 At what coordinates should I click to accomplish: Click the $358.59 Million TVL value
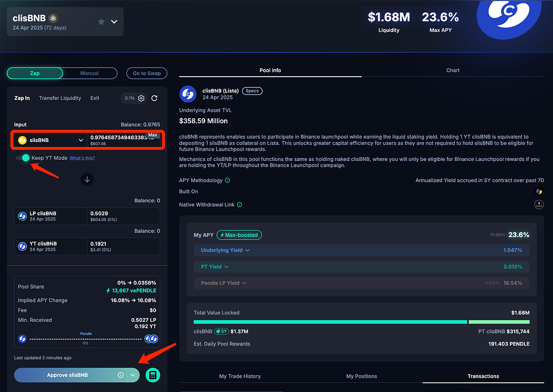click(203, 121)
